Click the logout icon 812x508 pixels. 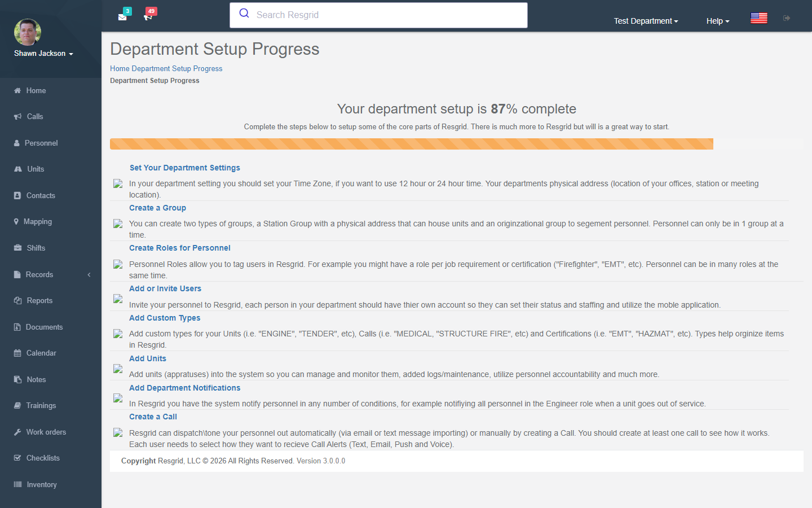(x=787, y=18)
